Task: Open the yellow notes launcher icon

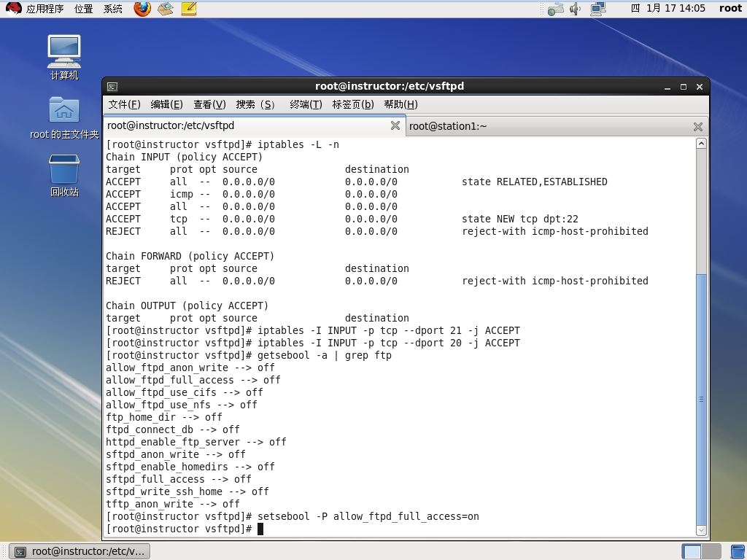Action: tap(189, 9)
